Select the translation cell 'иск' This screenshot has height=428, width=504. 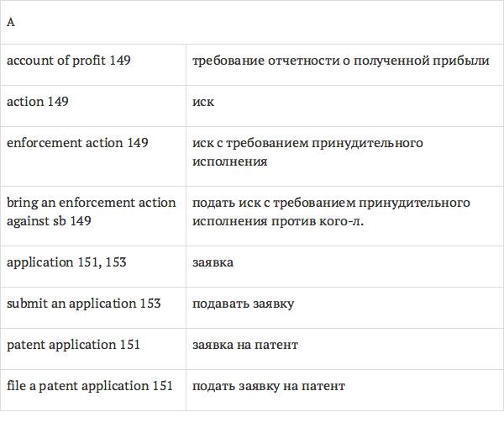203,102
